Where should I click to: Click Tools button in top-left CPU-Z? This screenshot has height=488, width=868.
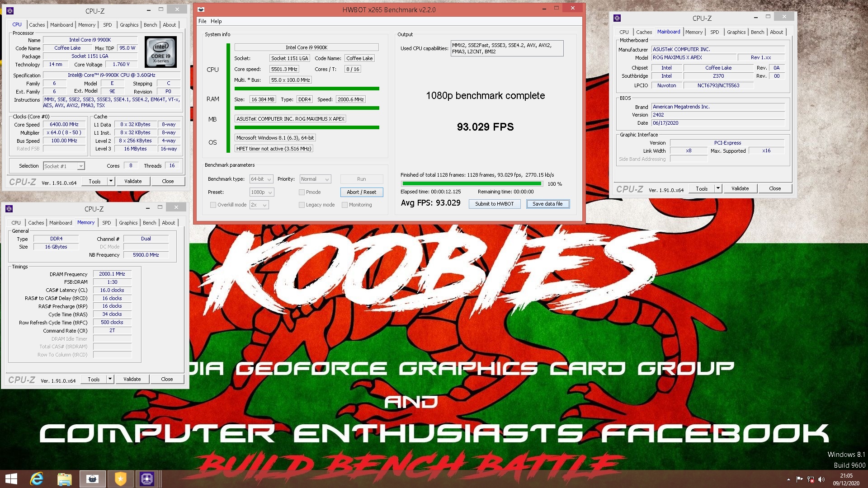94,181
